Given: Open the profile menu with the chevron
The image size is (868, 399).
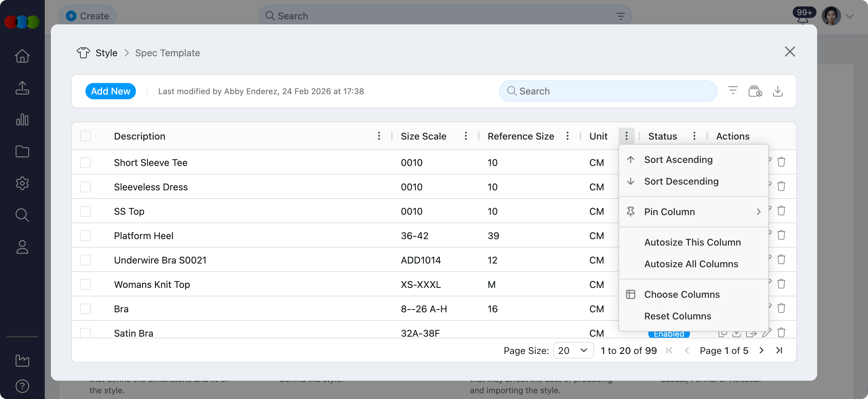Looking at the screenshot, I should (850, 16).
